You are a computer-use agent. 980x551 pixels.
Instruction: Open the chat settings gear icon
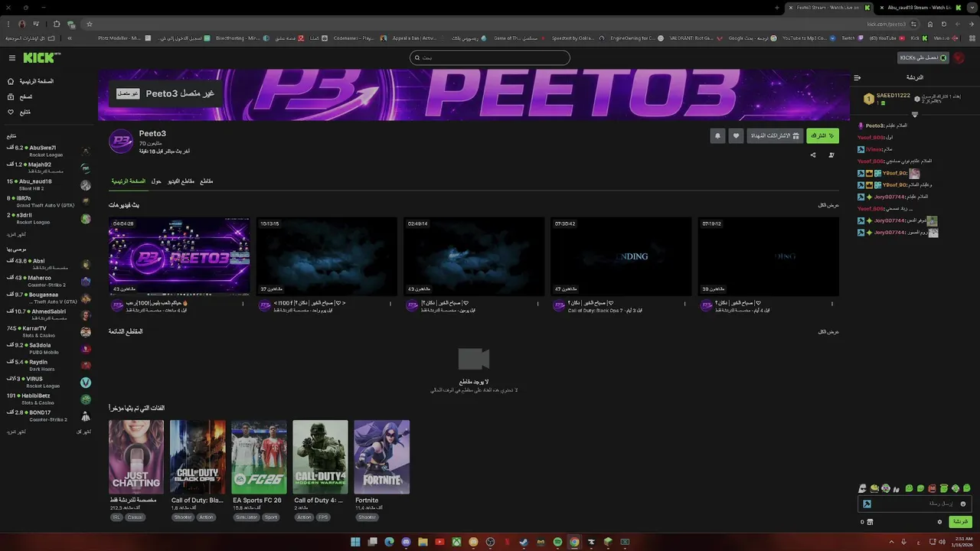(939, 522)
